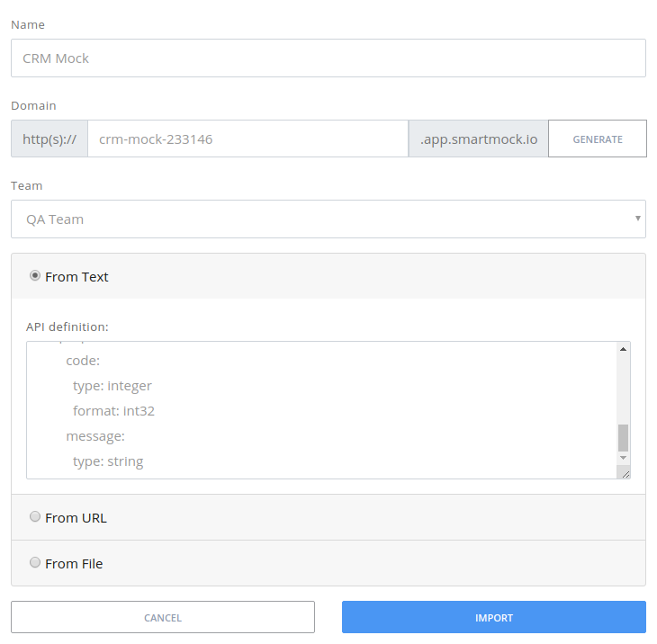
Task: Choose the From URL radio option
Action: click(x=35, y=517)
